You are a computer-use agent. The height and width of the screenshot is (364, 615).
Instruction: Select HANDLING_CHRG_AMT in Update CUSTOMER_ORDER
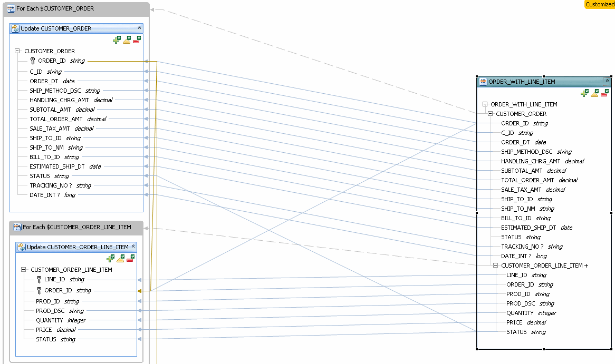pos(71,100)
